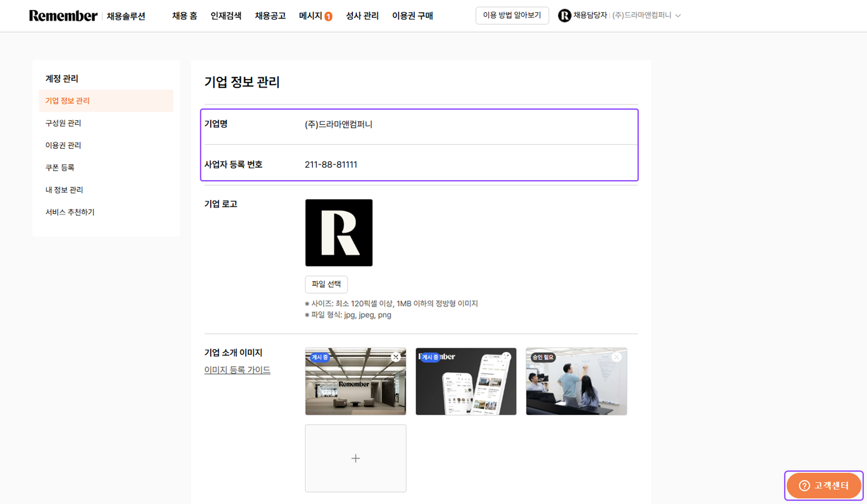Remove the office lobby intro image
Image resolution: width=867 pixels, height=504 pixels.
[395, 357]
